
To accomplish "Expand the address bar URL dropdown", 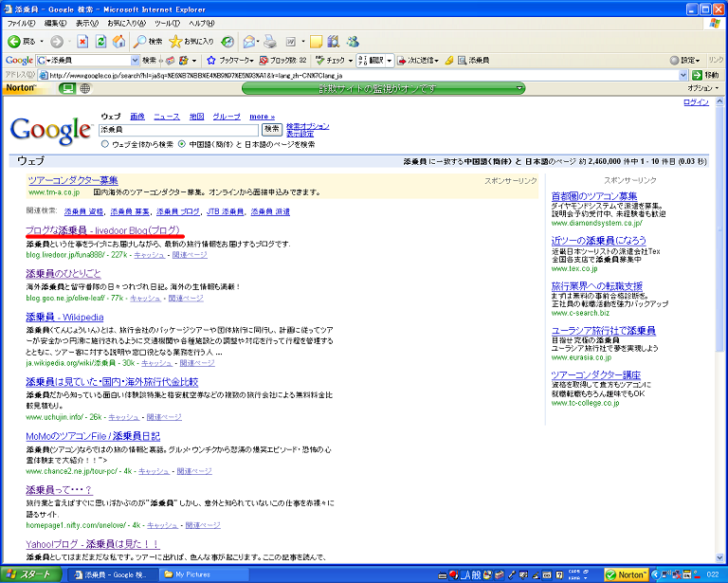I will point(682,75).
